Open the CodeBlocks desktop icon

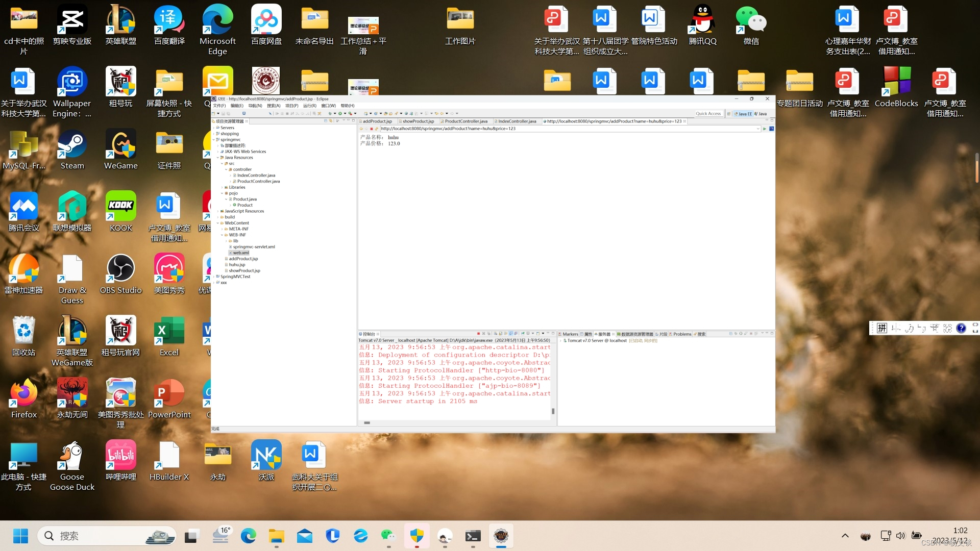[896, 88]
